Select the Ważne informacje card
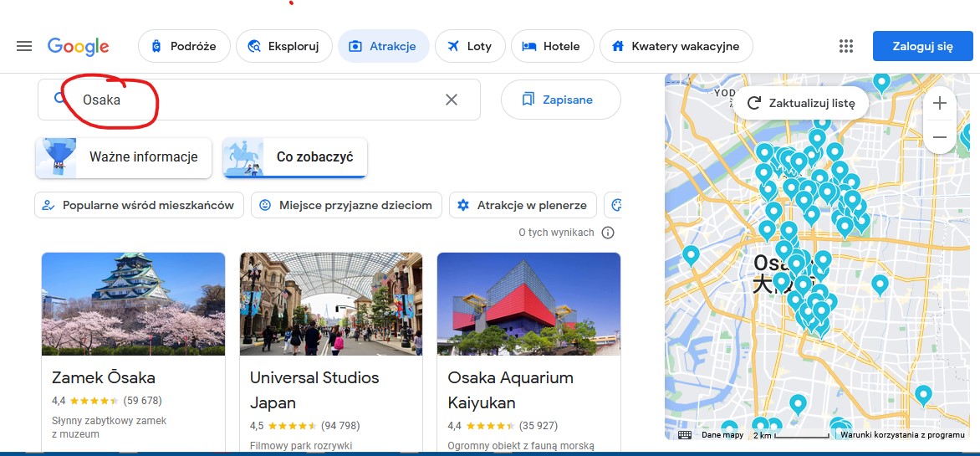The image size is (980, 456). point(124,157)
